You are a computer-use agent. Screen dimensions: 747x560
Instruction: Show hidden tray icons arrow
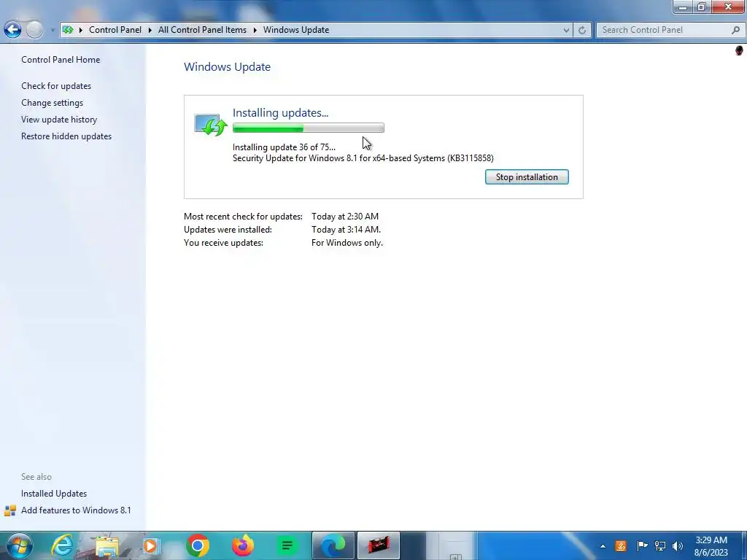pyautogui.click(x=603, y=546)
